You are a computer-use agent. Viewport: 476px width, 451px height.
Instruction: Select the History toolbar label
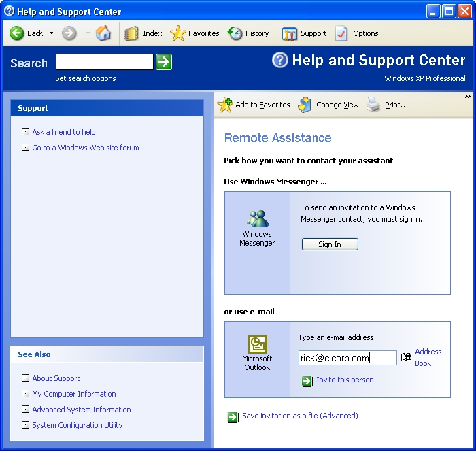click(257, 33)
